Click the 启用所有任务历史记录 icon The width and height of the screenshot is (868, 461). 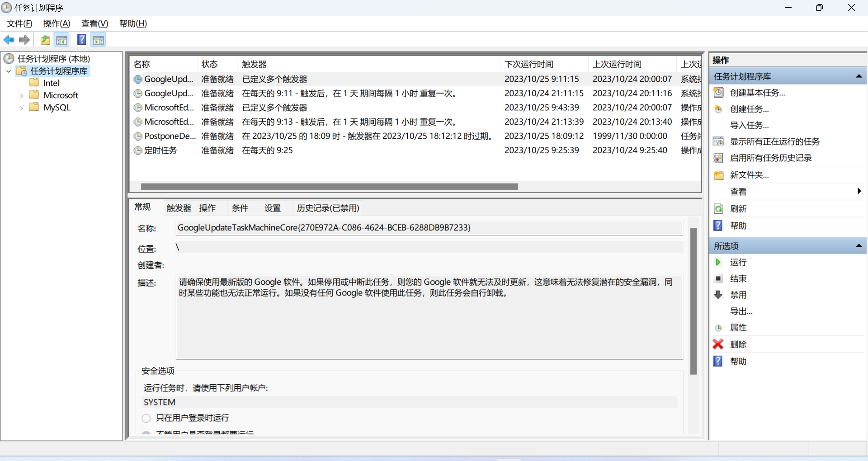click(718, 158)
